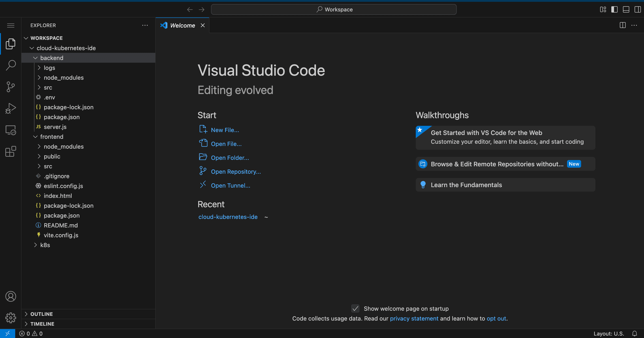Open the Explorer view icon
Image resolution: width=644 pixels, height=338 pixels.
click(x=11, y=44)
